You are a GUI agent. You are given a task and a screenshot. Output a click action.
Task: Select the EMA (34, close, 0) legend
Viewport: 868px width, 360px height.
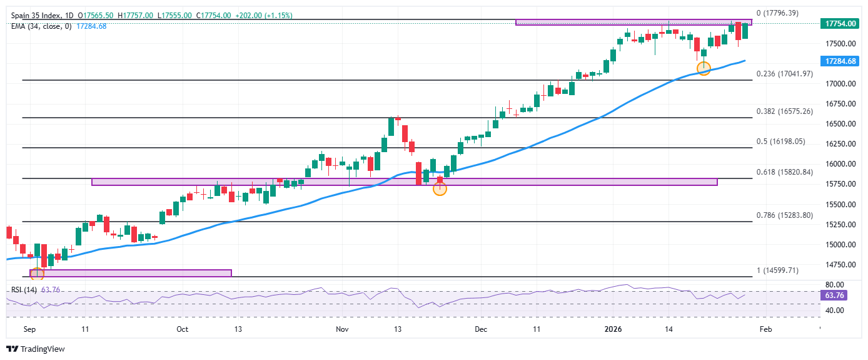pos(41,26)
